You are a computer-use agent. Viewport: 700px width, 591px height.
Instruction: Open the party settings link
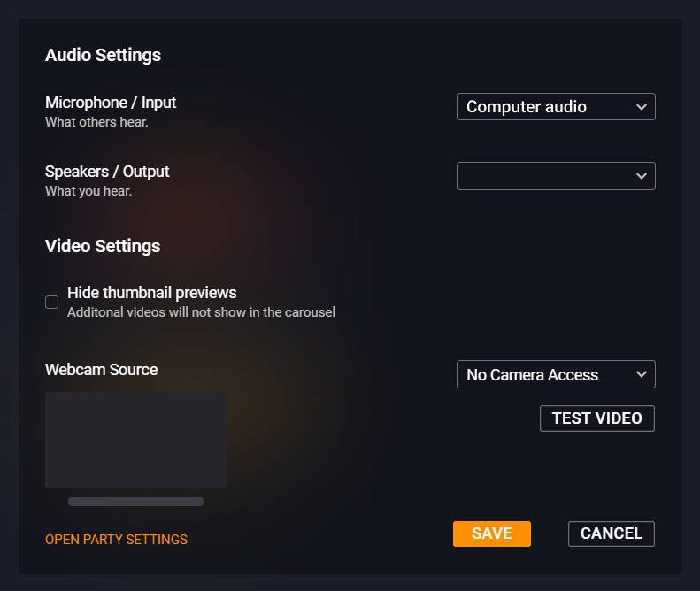(116, 540)
